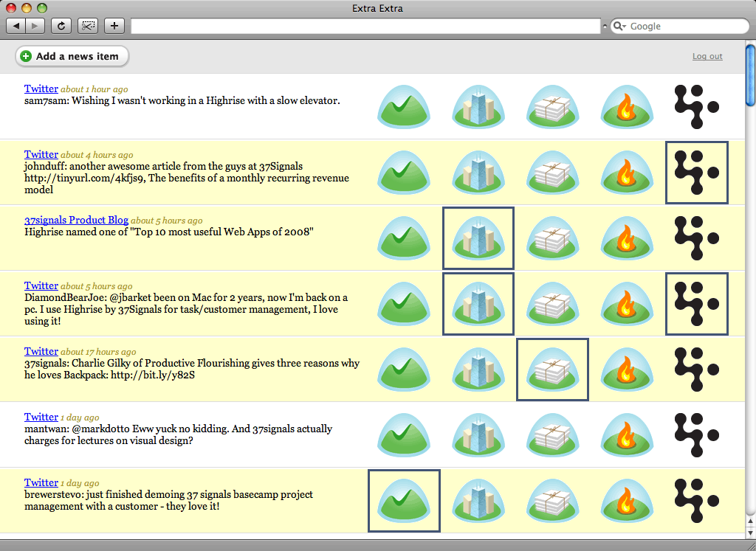Click the vertical scrollbar thumb
Viewport: 756px width, 551px height.
click(751, 74)
